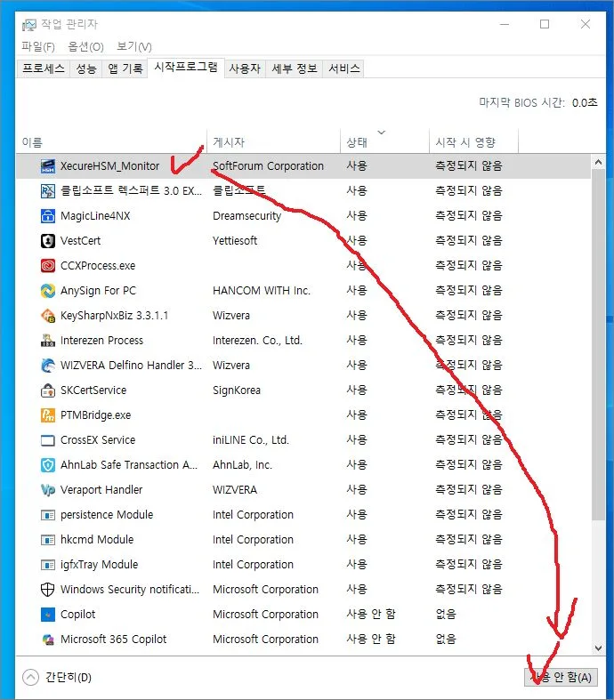Open the 옵션(O) menu

(x=85, y=46)
